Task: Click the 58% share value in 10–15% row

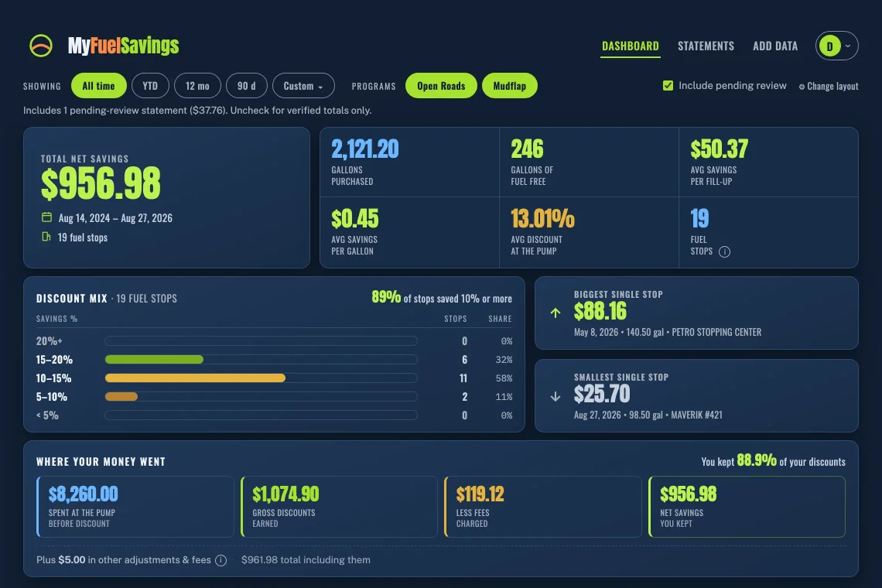Action: [504, 378]
